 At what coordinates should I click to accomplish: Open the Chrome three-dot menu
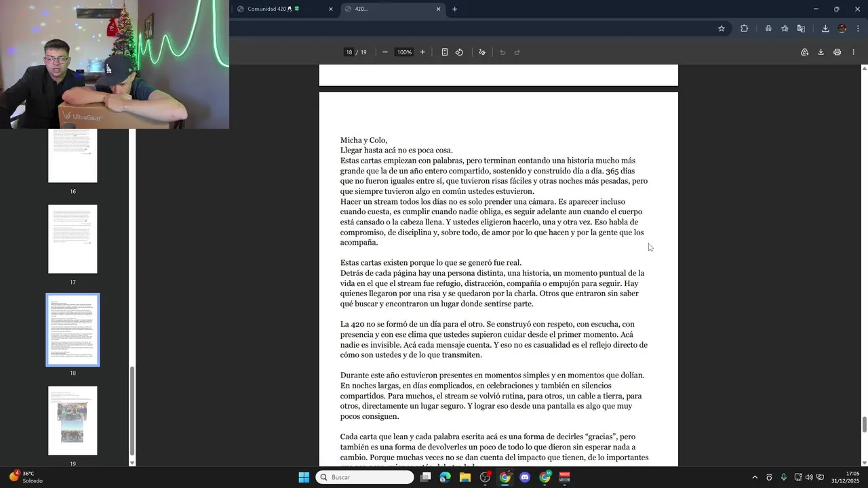859,28
